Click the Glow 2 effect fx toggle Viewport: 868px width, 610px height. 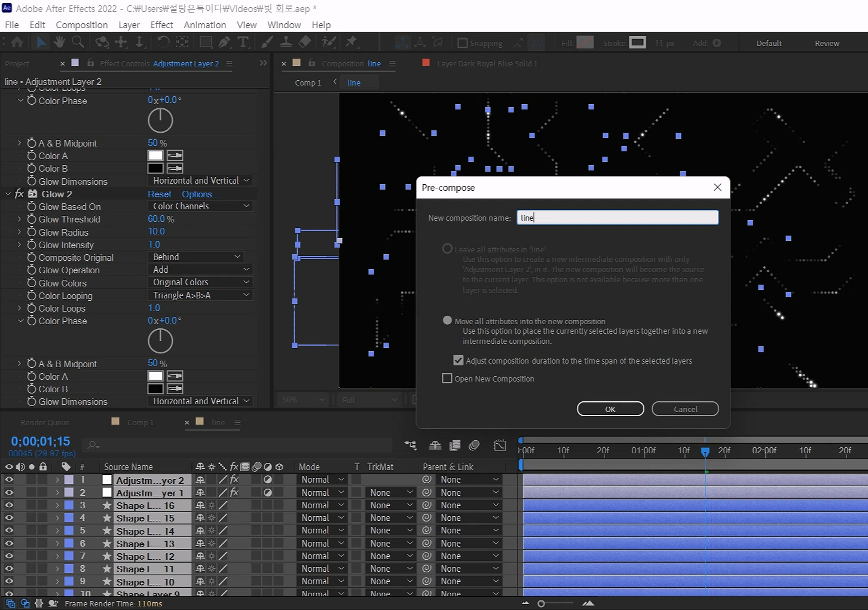19,194
